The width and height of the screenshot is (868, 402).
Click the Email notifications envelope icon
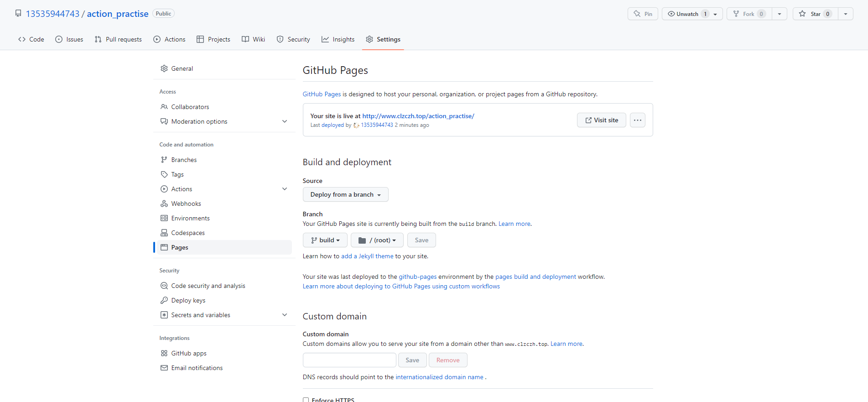pos(164,368)
